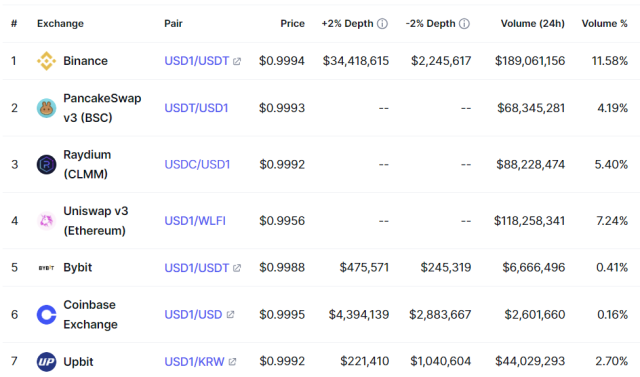The image size is (640, 377).
Task: Click the Uniswap v3 unicorn logo
Action: pyautogui.click(x=47, y=221)
